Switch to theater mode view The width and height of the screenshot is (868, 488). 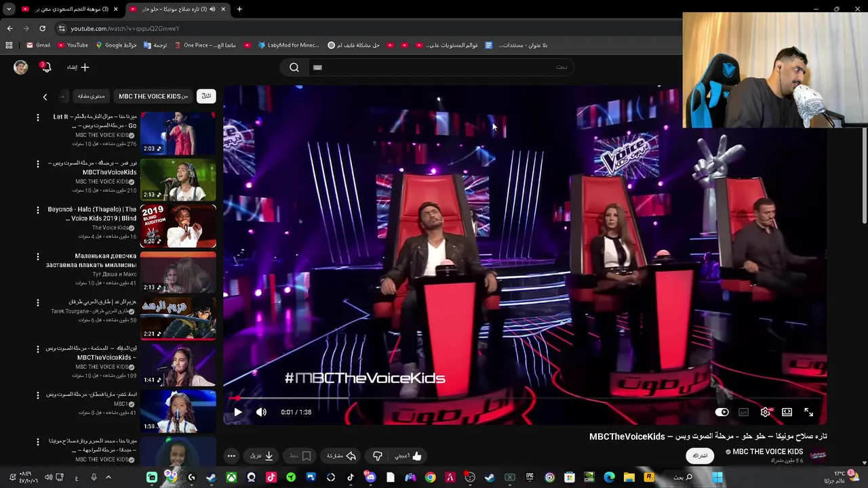pyautogui.click(x=787, y=412)
